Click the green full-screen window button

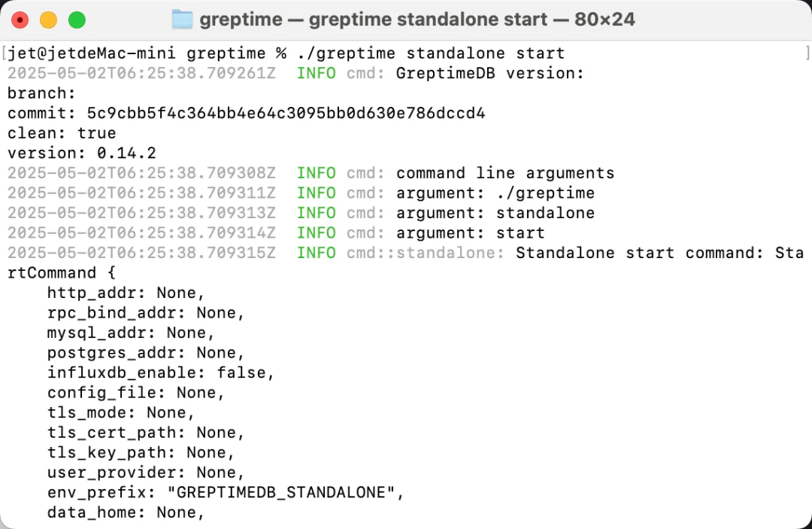coord(77,20)
